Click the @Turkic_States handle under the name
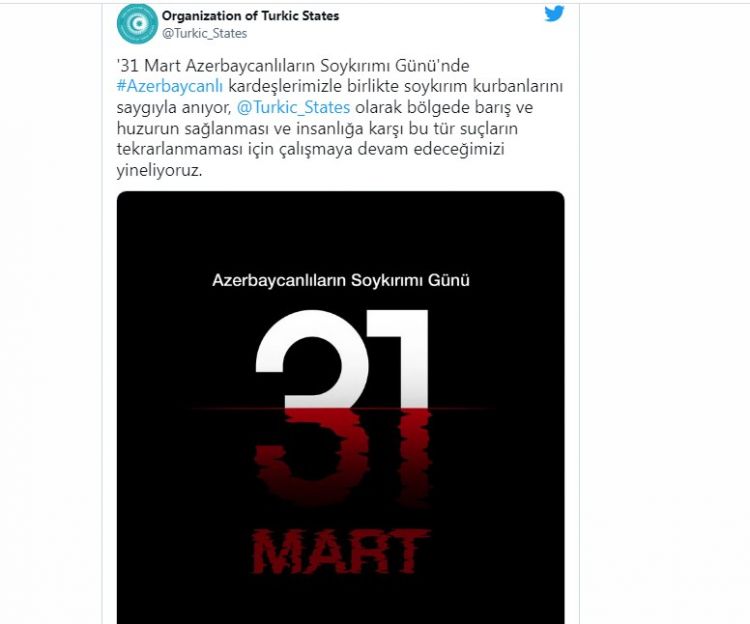Screen dimensions: 750x624 204,33
